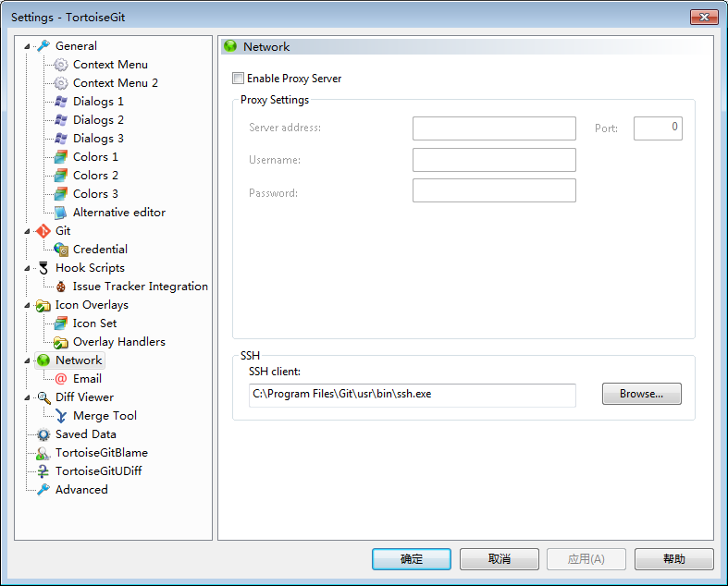
Task: Confirm settings with the 确定 button
Action: (412, 559)
